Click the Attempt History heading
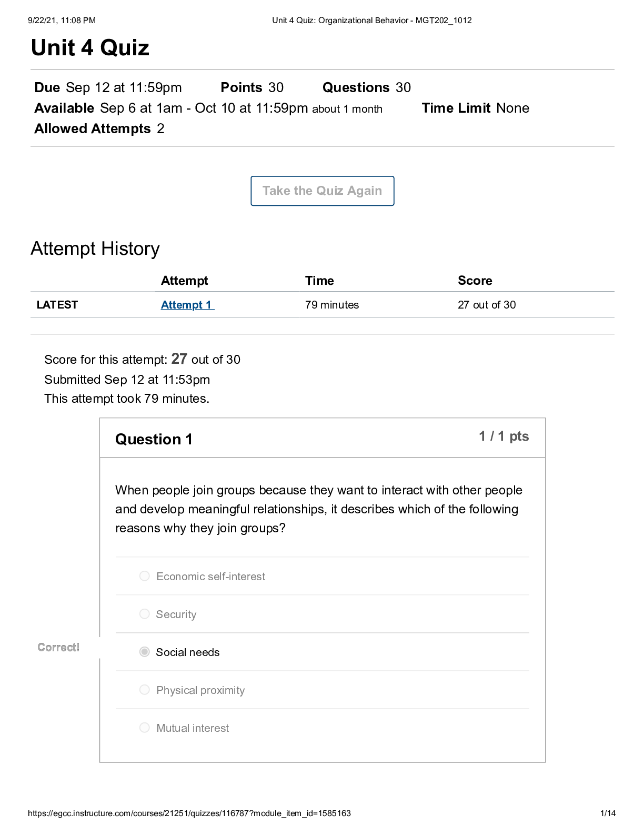Screen dimensions: 644x834 [95, 249]
